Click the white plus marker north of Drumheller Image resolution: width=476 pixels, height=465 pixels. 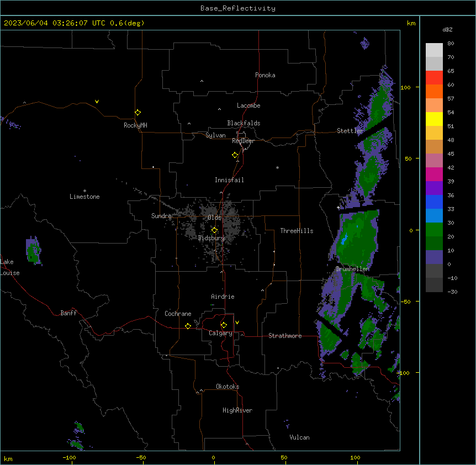pyautogui.click(x=338, y=207)
